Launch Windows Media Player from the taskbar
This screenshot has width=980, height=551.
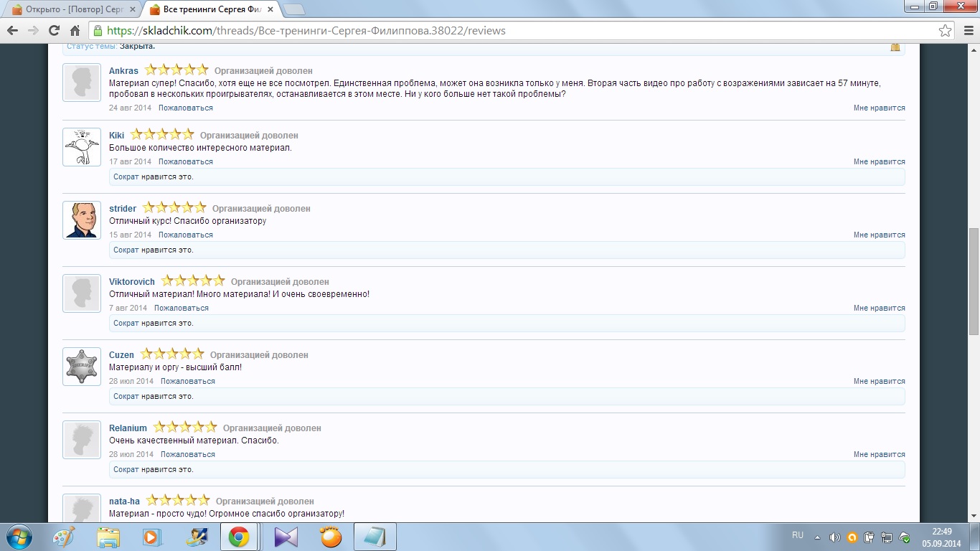(151, 537)
